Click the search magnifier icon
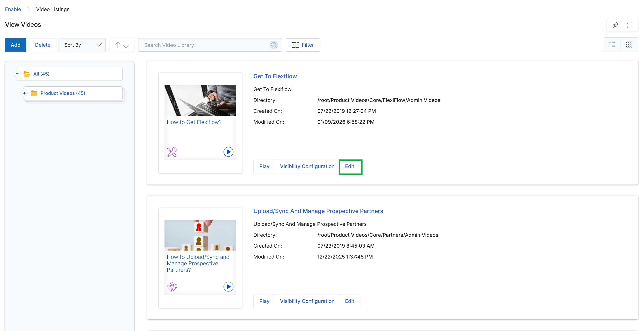The image size is (644, 331). (274, 45)
